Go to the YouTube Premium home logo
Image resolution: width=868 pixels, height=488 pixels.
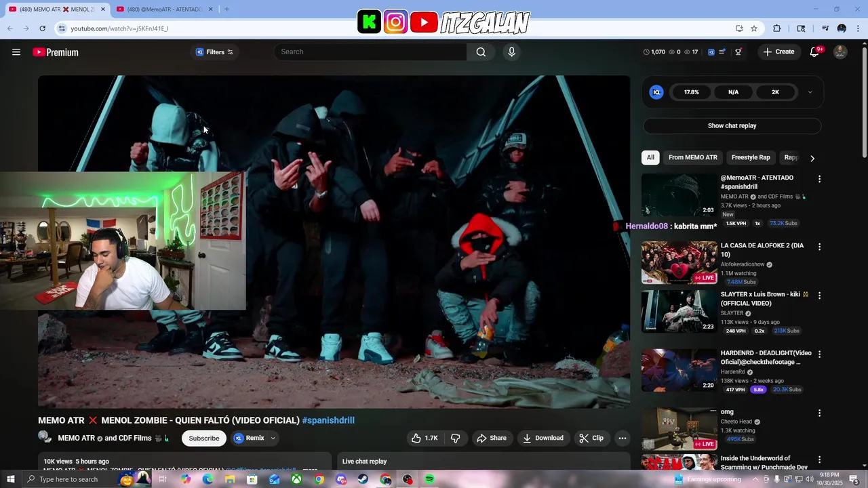[x=56, y=52]
